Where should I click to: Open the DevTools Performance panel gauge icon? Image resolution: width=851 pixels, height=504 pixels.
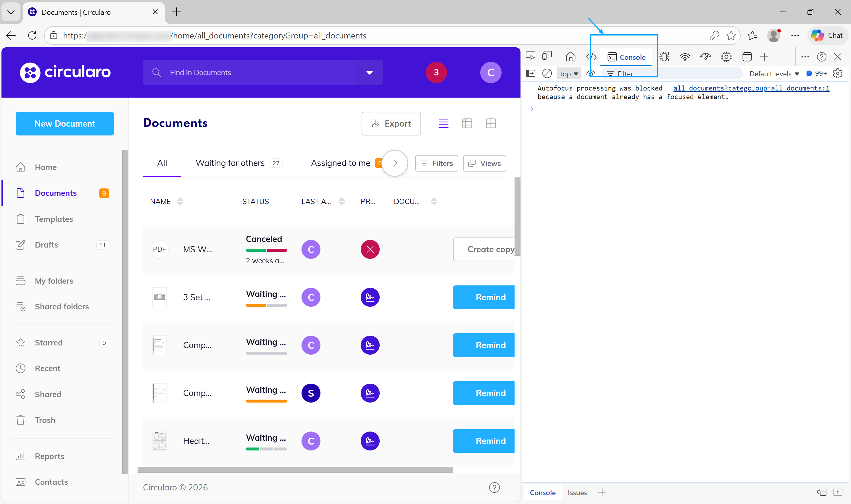706,56
